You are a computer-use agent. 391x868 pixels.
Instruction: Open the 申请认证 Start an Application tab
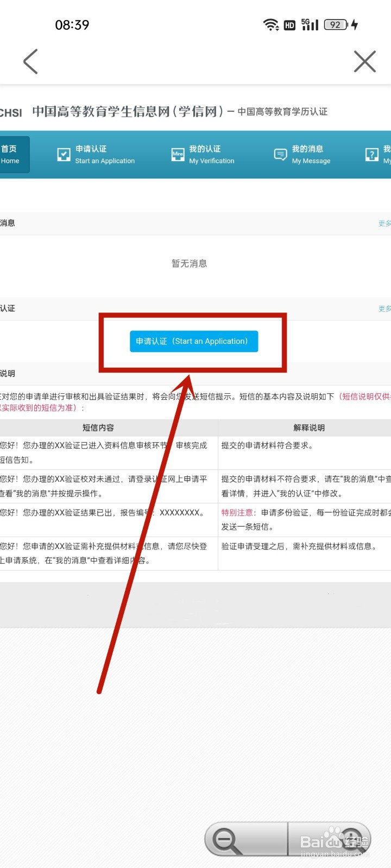click(x=96, y=155)
